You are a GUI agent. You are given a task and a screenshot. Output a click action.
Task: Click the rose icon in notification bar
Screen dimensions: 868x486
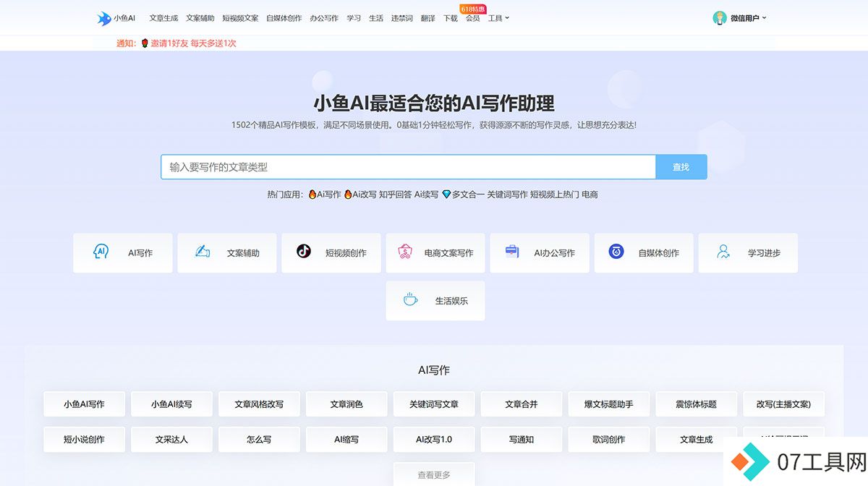pos(145,43)
